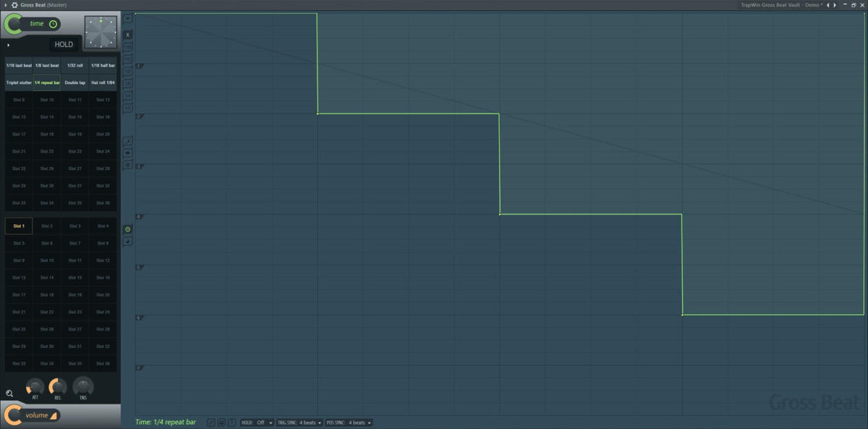
Task: Select Slot 4 in the volume slot grid
Action: coord(103,226)
